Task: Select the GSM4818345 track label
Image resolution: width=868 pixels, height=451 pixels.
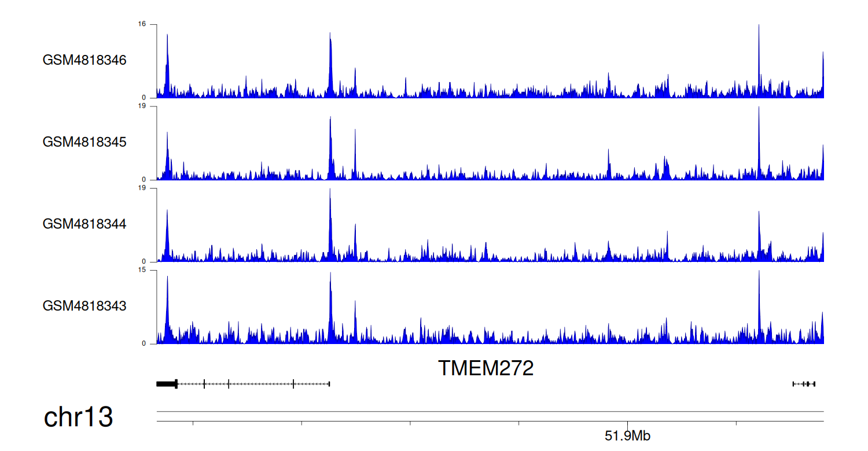Action: tap(84, 142)
